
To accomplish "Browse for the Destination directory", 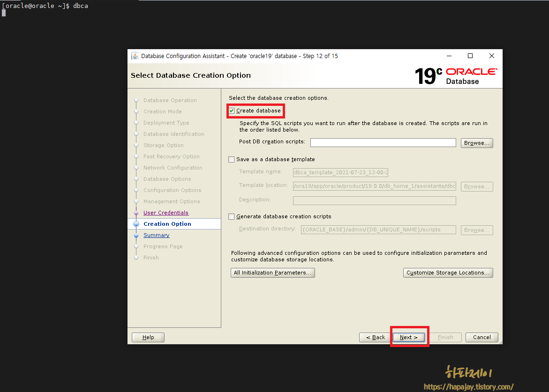I will pos(476,230).
